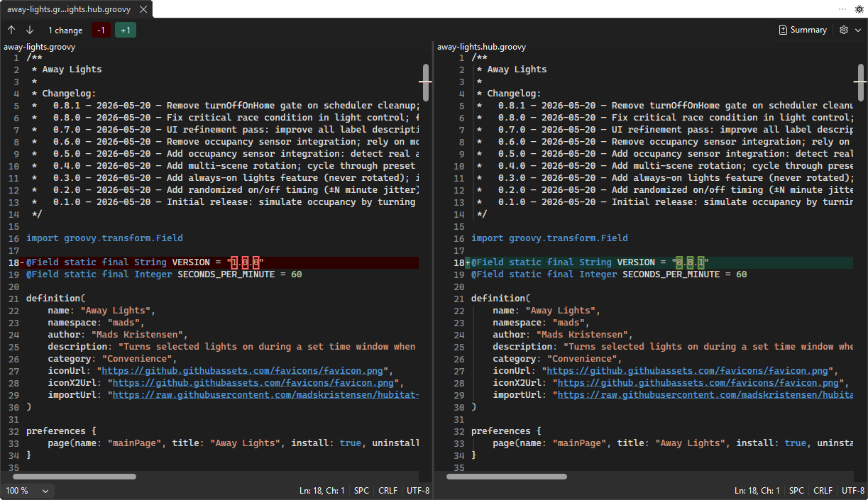The height and width of the screenshot is (500, 868).
Task: Click 0.1.0 Initial release entry in right pane
Action: tap(665, 202)
